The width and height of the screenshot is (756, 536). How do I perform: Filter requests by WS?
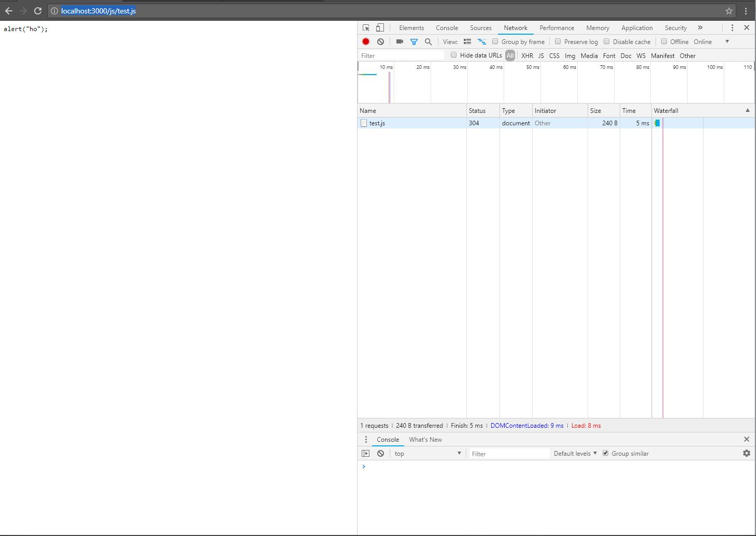[x=641, y=55]
